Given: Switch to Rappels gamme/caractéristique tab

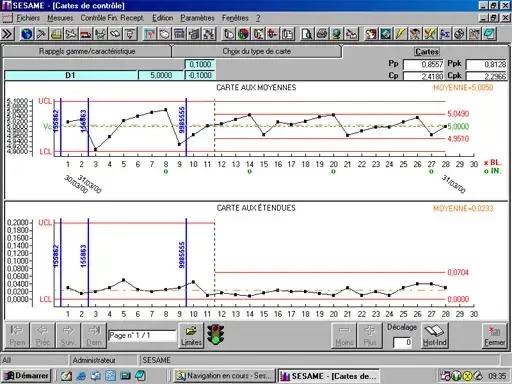Looking at the screenshot, I should (x=87, y=51).
